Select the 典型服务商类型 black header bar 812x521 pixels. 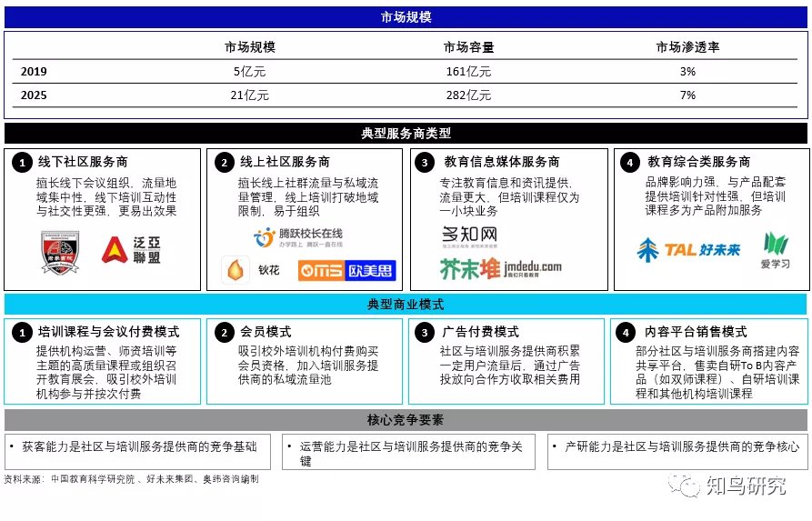coord(406,134)
